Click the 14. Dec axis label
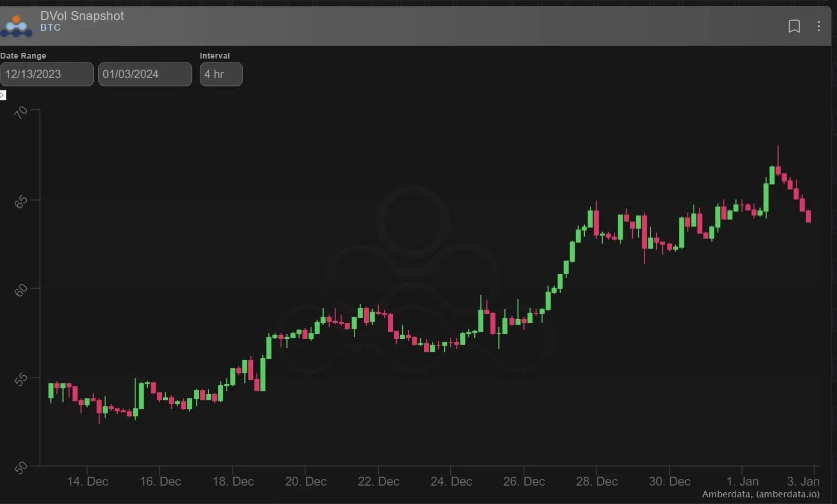Image resolution: width=837 pixels, height=504 pixels. point(88,481)
